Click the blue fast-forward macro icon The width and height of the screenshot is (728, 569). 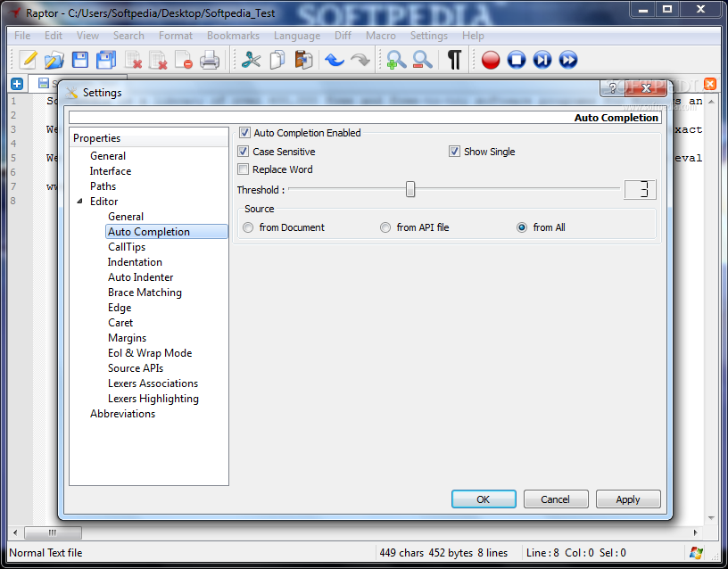pos(568,60)
